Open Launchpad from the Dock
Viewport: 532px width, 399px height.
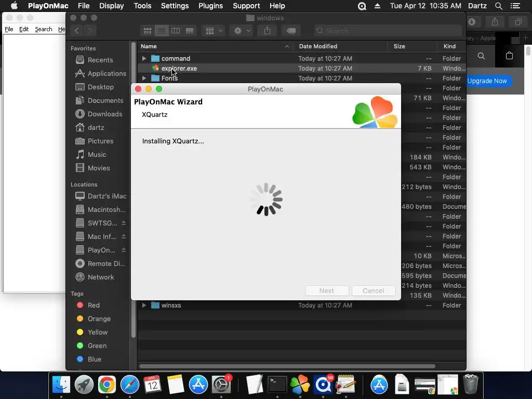84,385
